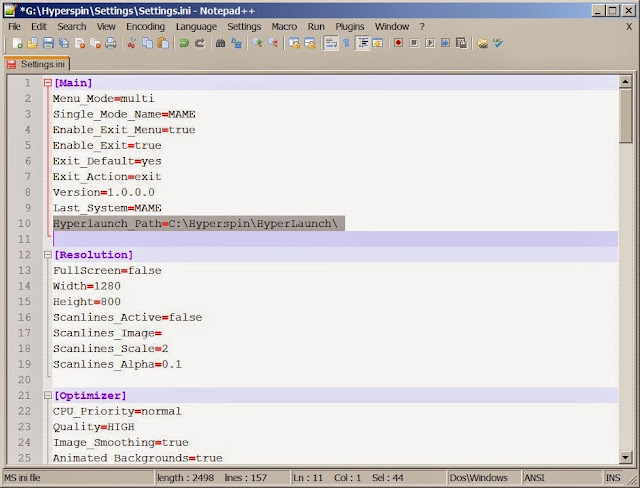Print the document using printer icon
The image size is (640, 488).
point(111,43)
